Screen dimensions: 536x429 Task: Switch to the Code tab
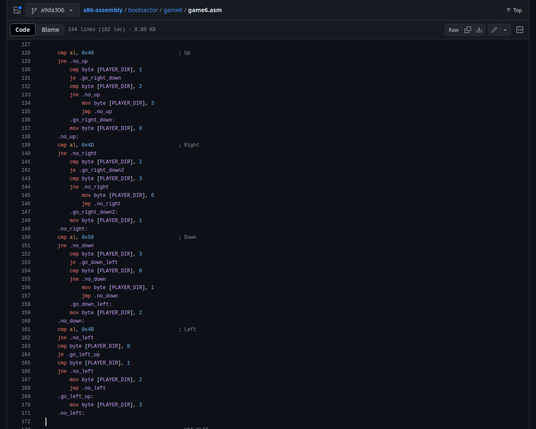23,30
